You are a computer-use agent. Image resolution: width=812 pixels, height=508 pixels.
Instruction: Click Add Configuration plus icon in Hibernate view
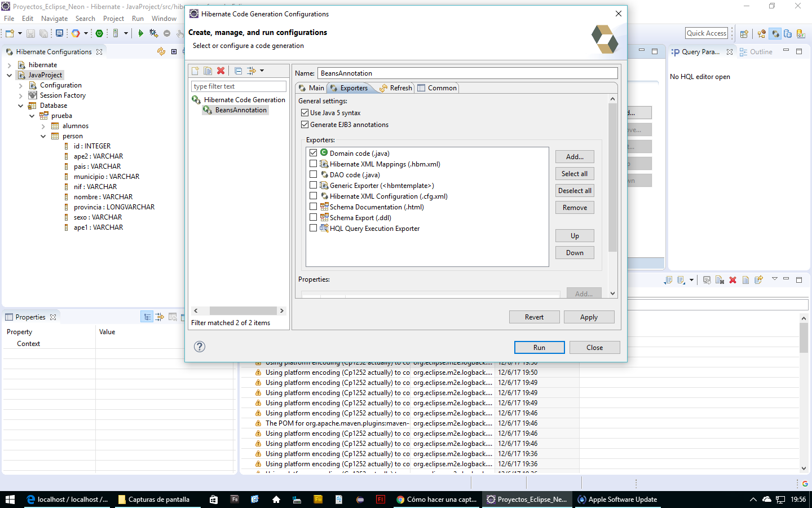click(174, 51)
